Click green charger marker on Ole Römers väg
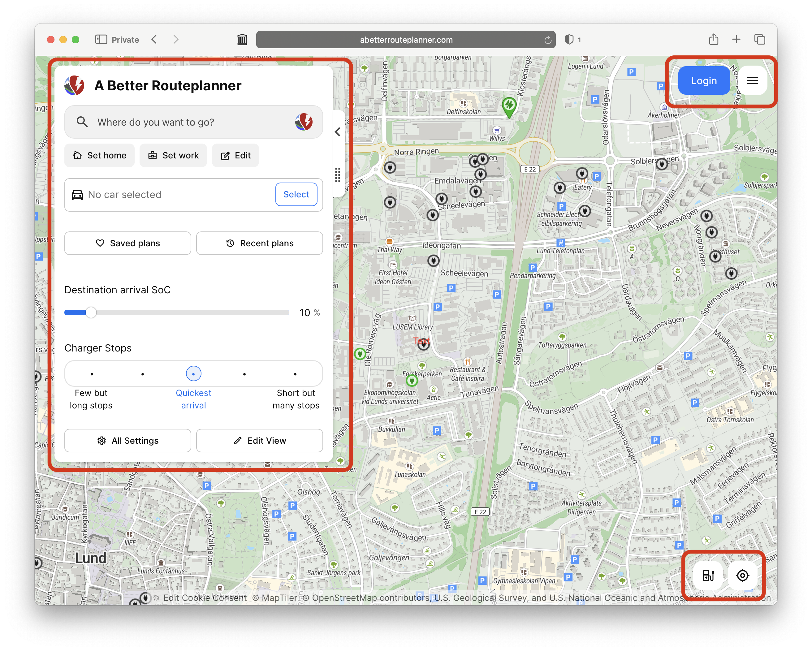The height and width of the screenshot is (651, 812). pos(360,354)
